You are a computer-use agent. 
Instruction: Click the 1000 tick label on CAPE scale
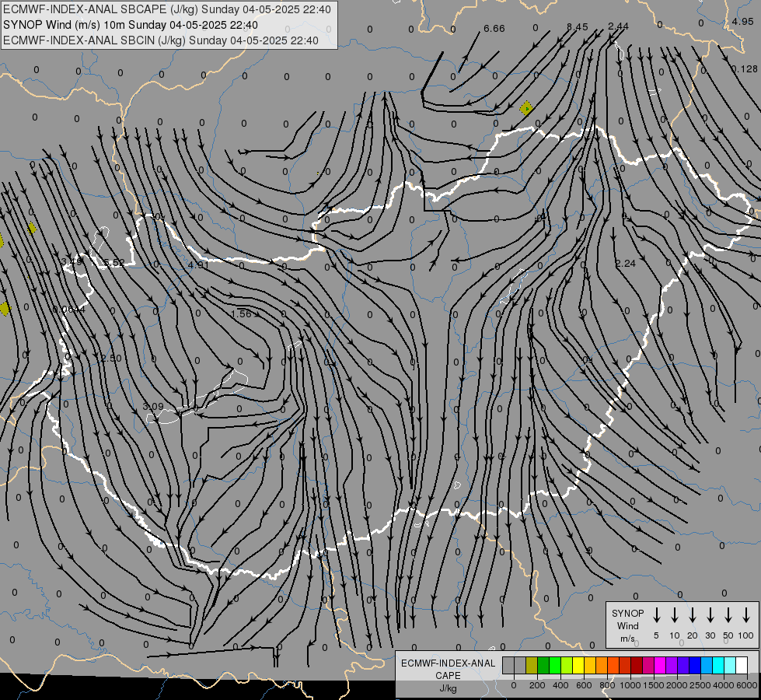[630, 685]
